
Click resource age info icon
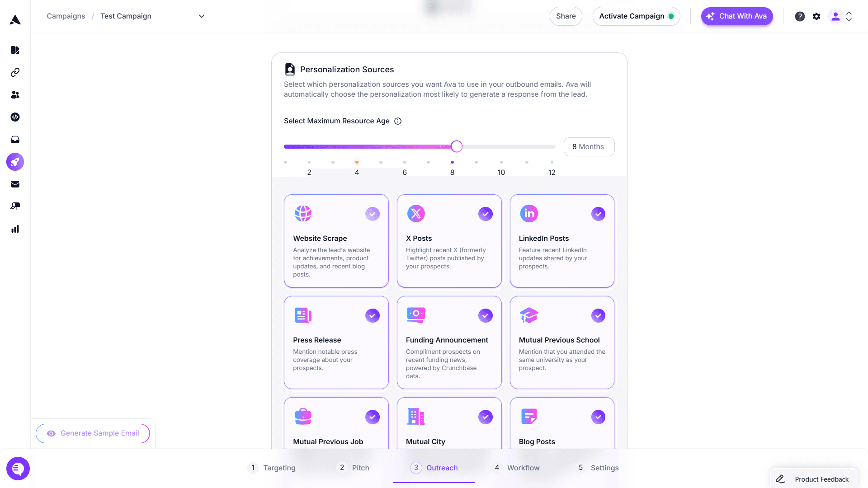tap(398, 121)
